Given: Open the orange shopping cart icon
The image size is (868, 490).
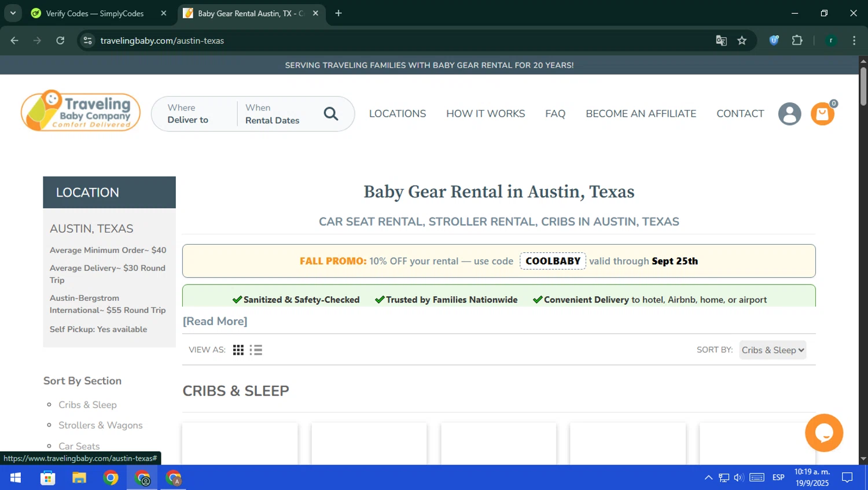Looking at the screenshot, I should (x=822, y=114).
